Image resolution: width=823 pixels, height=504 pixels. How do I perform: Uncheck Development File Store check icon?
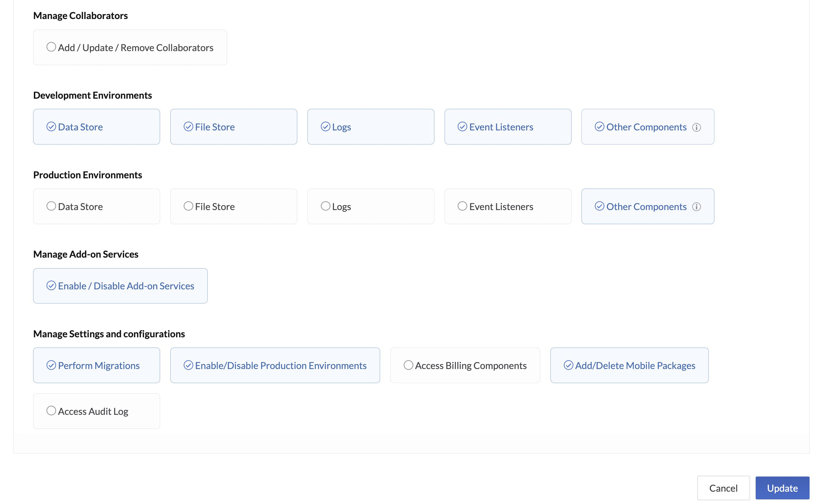pyautogui.click(x=188, y=127)
